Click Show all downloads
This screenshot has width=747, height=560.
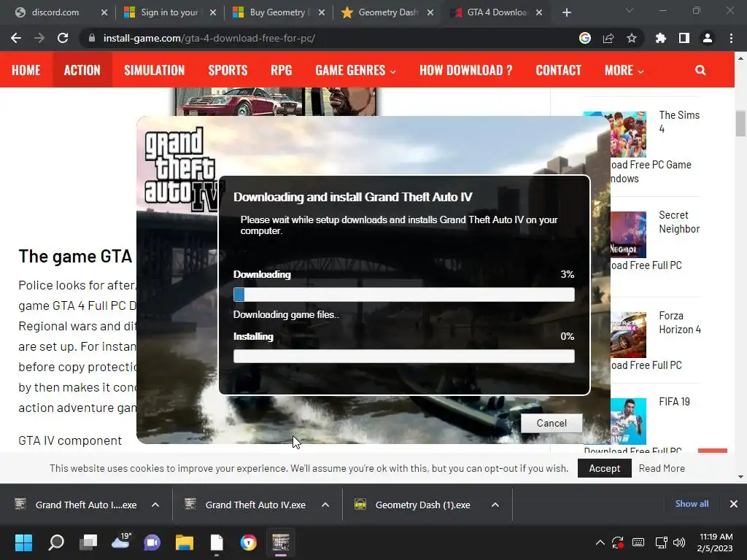click(692, 503)
